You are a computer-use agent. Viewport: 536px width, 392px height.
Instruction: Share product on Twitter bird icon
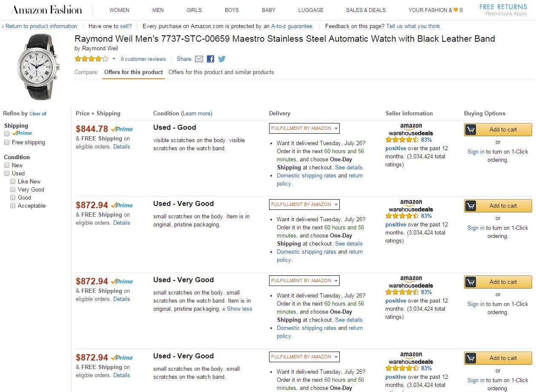(222, 59)
